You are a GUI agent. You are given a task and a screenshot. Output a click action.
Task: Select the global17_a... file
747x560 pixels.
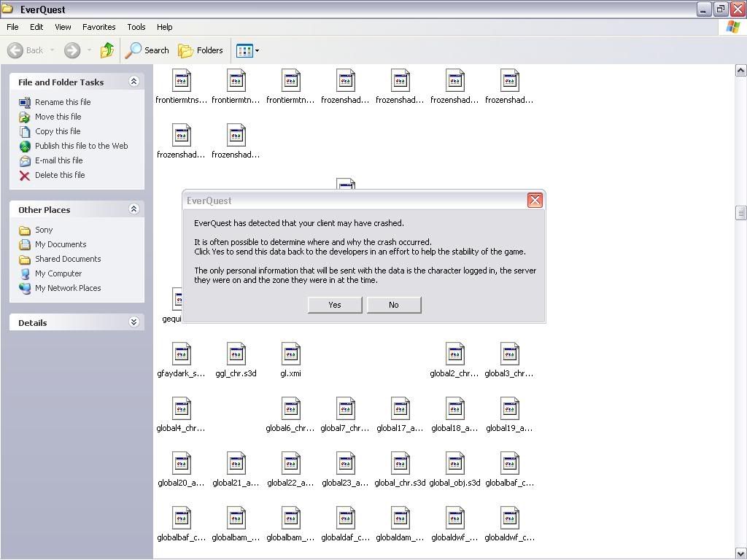click(x=400, y=415)
